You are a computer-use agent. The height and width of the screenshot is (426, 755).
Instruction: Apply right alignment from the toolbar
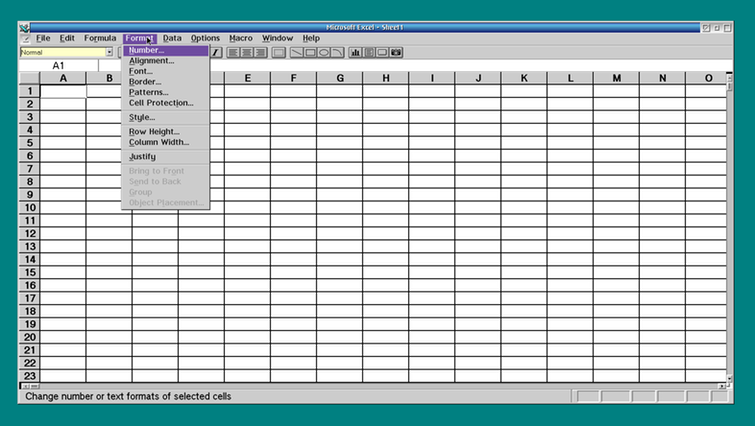pyautogui.click(x=260, y=52)
